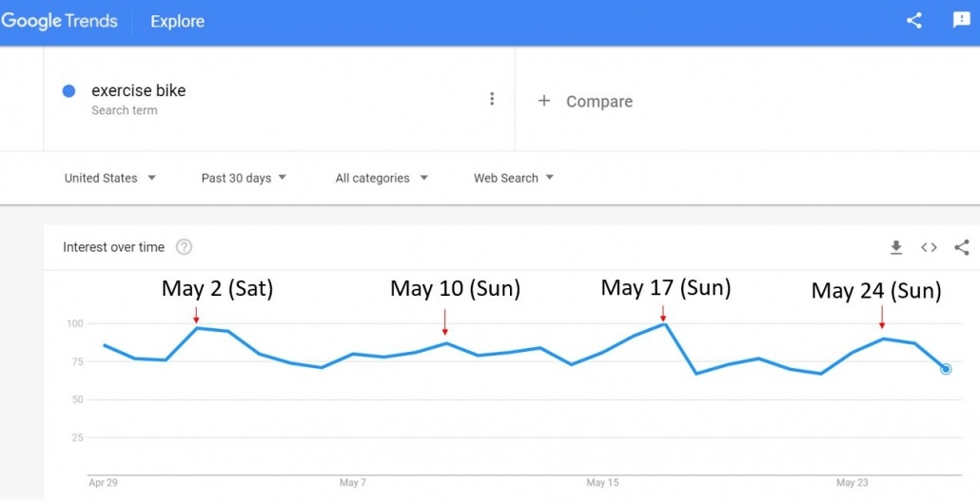Screen dimensions: 980x504
Task: Open the embed code icon for chart
Action: coord(929,247)
